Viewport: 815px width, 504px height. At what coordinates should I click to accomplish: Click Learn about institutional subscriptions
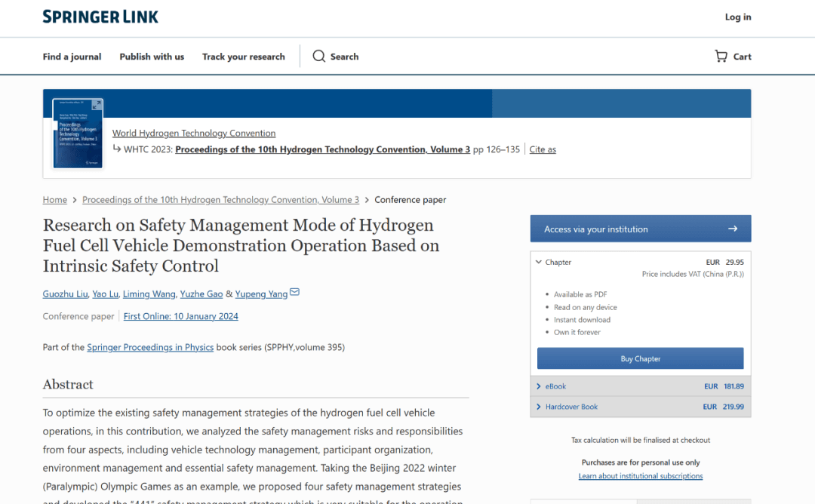[640, 476]
